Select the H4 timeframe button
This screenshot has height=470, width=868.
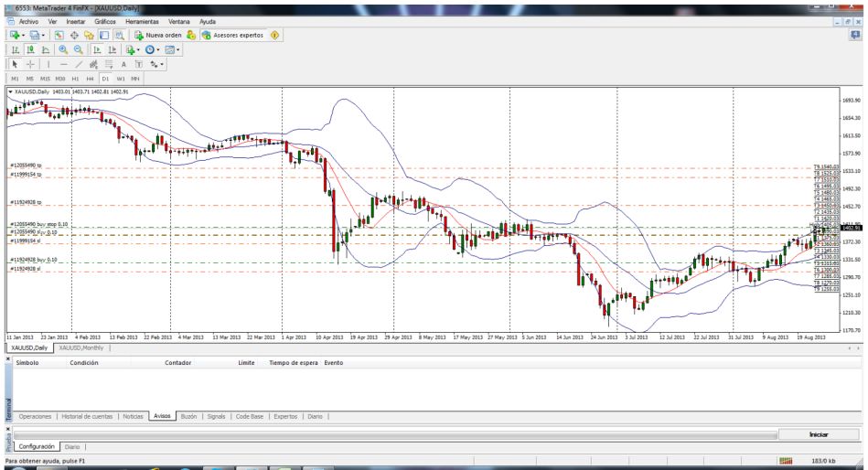click(x=91, y=79)
